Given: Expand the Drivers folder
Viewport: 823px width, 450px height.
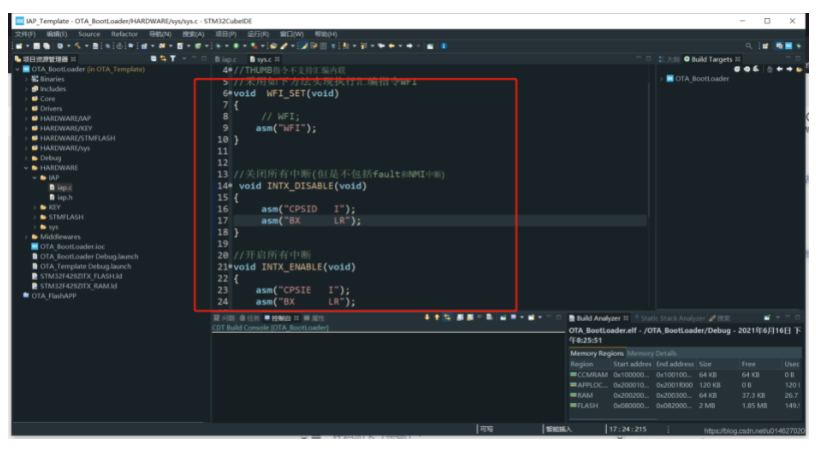Looking at the screenshot, I should pyautogui.click(x=27, y=109).
